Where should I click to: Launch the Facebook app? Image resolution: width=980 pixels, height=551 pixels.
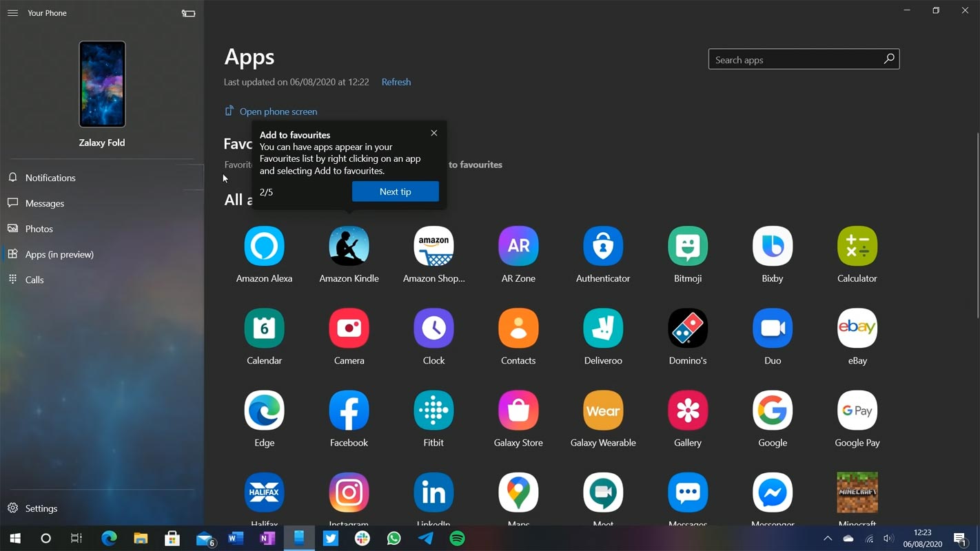point(349,410)
